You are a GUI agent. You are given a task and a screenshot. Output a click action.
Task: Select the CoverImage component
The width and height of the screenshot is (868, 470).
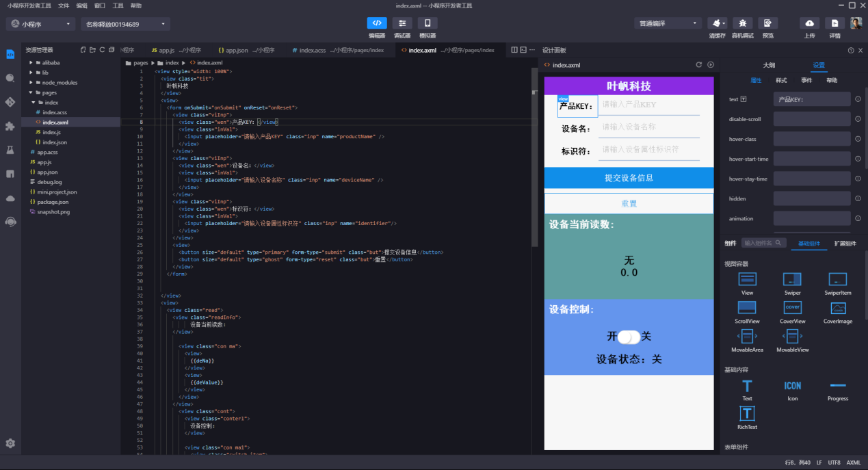click(x=837, y=312)
